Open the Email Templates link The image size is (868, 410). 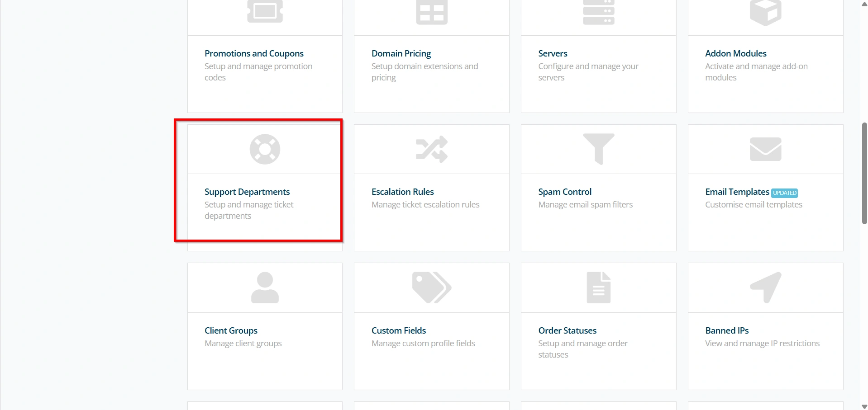(737, 192)
